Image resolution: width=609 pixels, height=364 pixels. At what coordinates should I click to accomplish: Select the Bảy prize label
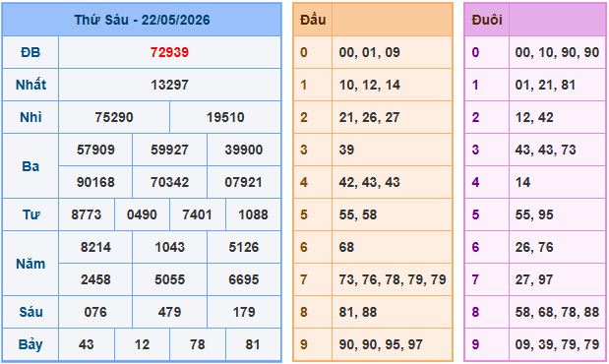point(30,344)
